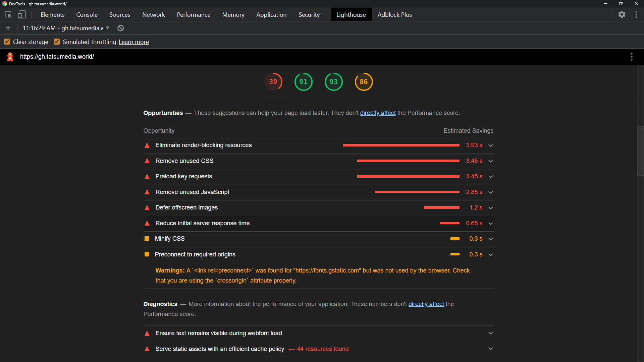Switch to the Network tab

click(x=153, y=15)
